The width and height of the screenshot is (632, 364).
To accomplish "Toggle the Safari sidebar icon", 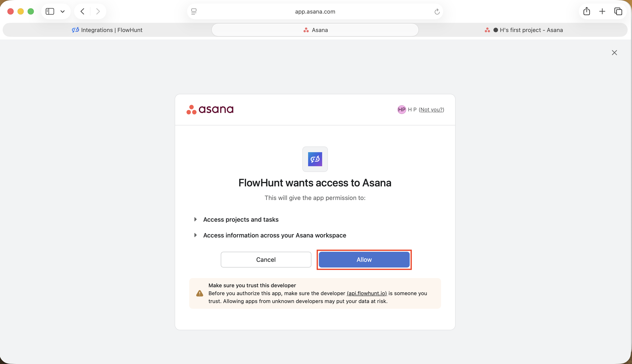I will point(50,11).
